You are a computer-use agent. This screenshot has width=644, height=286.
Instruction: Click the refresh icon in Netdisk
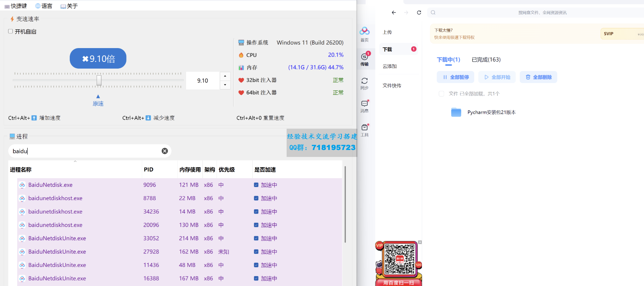point(419,12)
